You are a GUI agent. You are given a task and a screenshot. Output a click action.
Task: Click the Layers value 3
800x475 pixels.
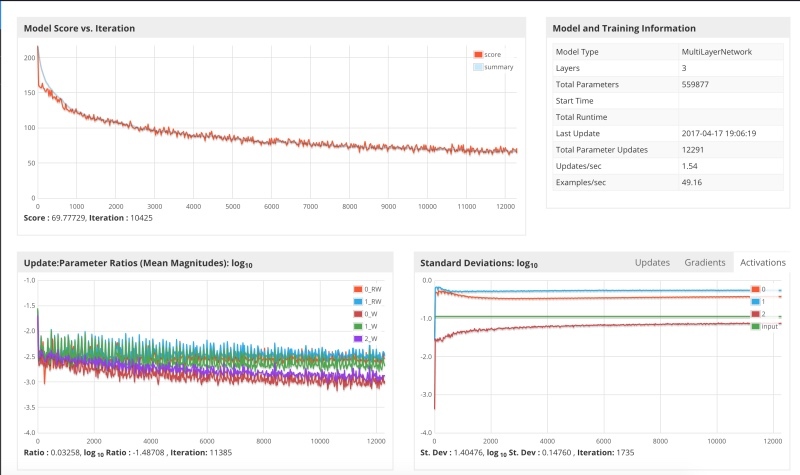click(684, 68)
